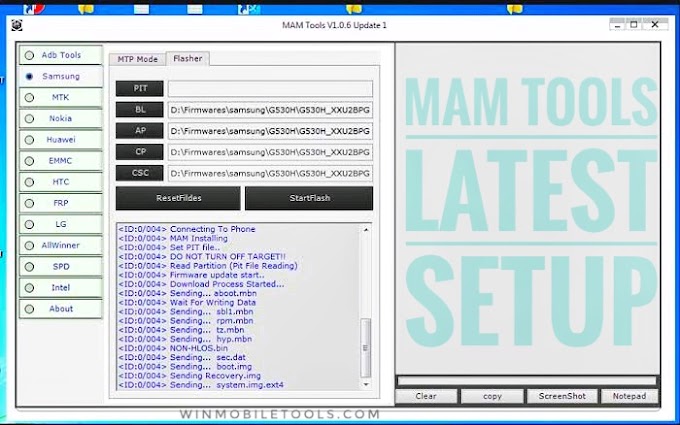Minimize the MAM Tools window

pyautogui.click(x=617, y=25)
